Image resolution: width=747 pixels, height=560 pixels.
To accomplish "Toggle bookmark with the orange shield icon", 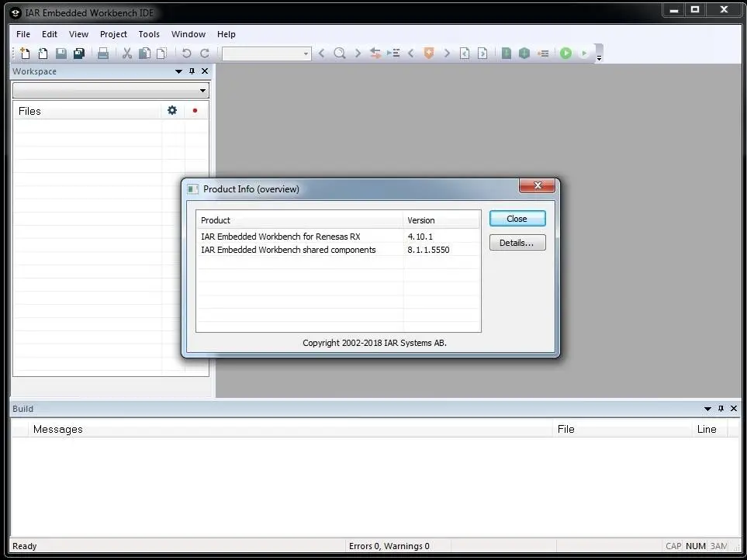I will pos(429,54).
